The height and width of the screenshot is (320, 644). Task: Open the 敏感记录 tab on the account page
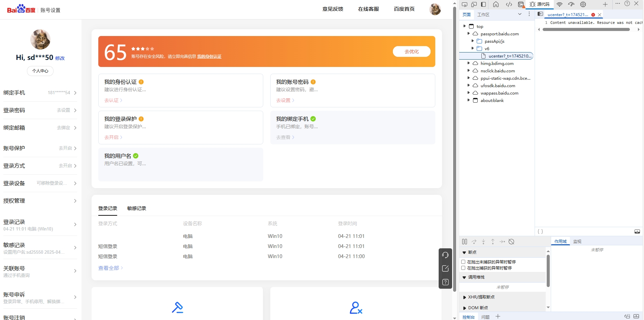pyautogui.click(x=136, y=208)
